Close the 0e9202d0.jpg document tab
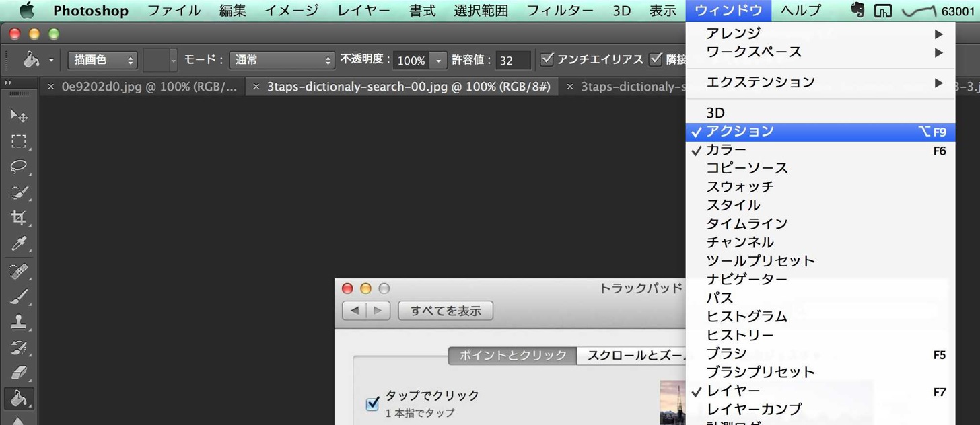This screenshot has width=980, height=425. tap(51, 87)
